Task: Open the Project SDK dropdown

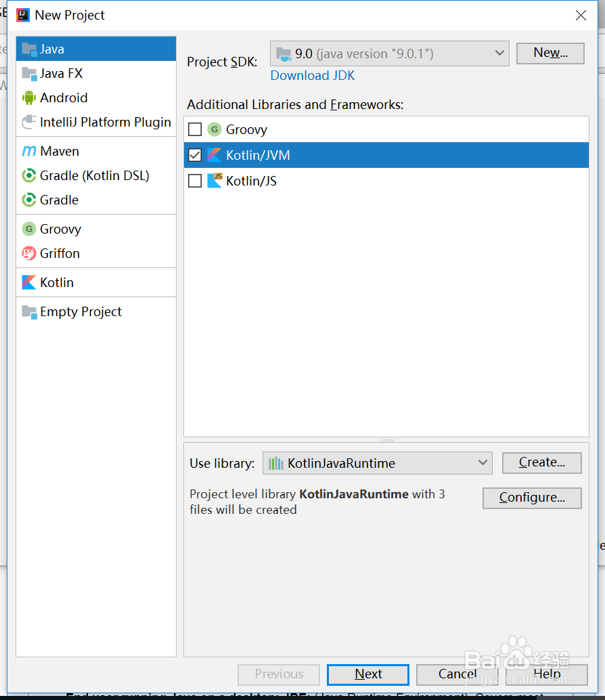Action: pyautogui.click(x=390, y=53)
